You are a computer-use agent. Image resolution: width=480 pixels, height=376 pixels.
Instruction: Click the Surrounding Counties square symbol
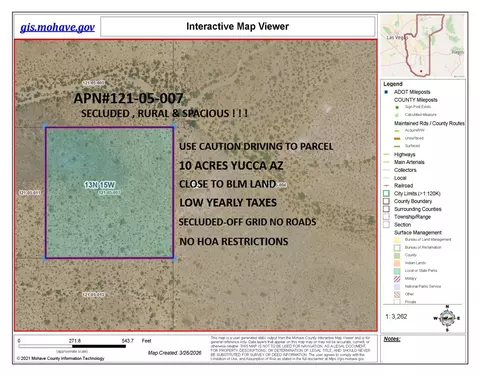click(386, 209)
